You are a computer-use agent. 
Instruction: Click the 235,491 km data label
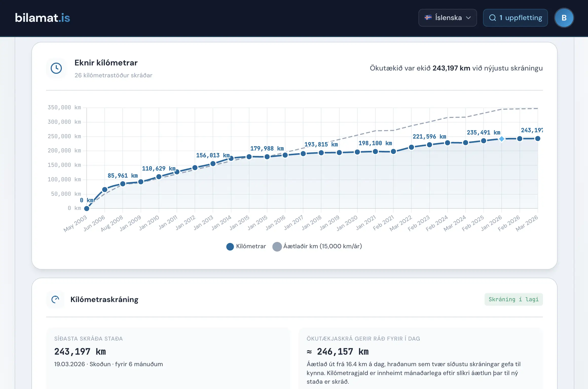[x=484, y=133]
